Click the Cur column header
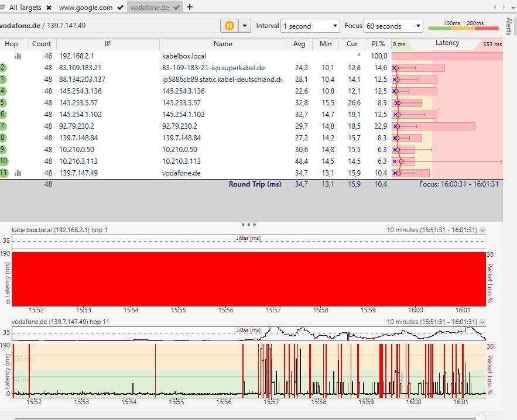This screenshot has height=420, width=517. point(352,44)
